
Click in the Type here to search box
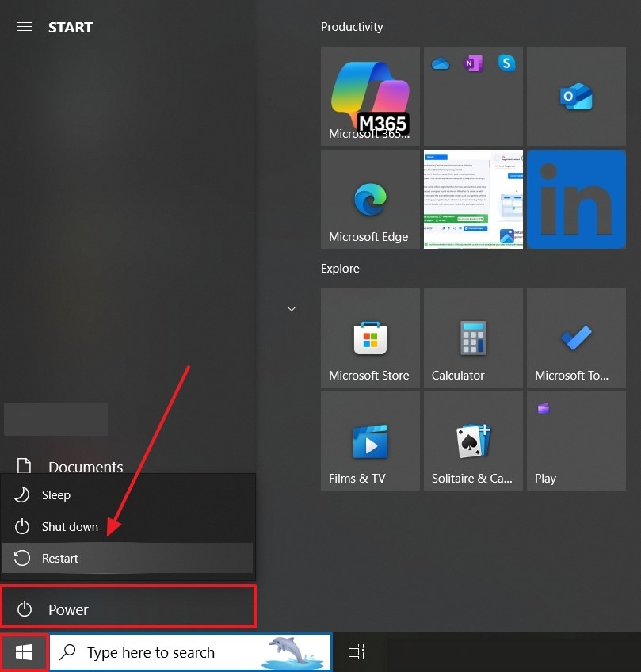coord(191,652)
